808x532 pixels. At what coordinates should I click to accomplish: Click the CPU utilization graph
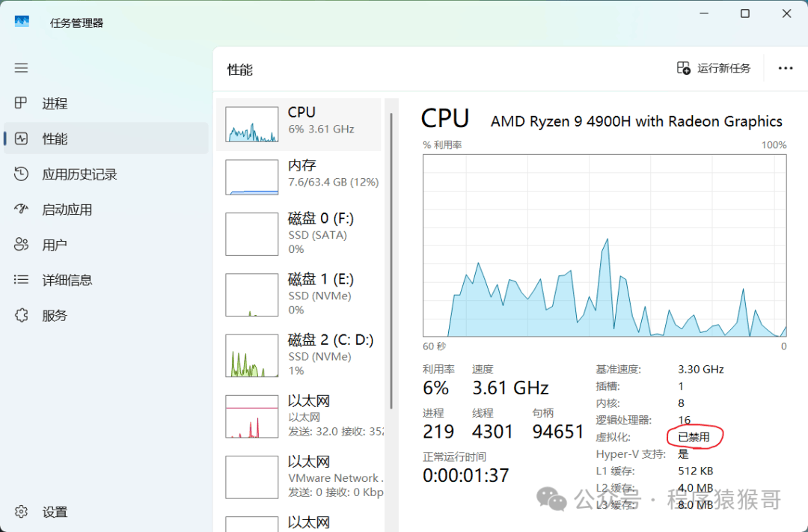coord(605,245)
